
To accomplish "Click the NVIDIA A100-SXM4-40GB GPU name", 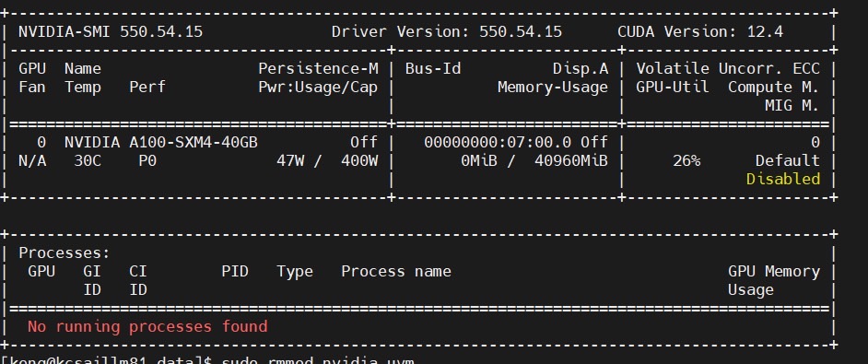I will click(161, 143).
